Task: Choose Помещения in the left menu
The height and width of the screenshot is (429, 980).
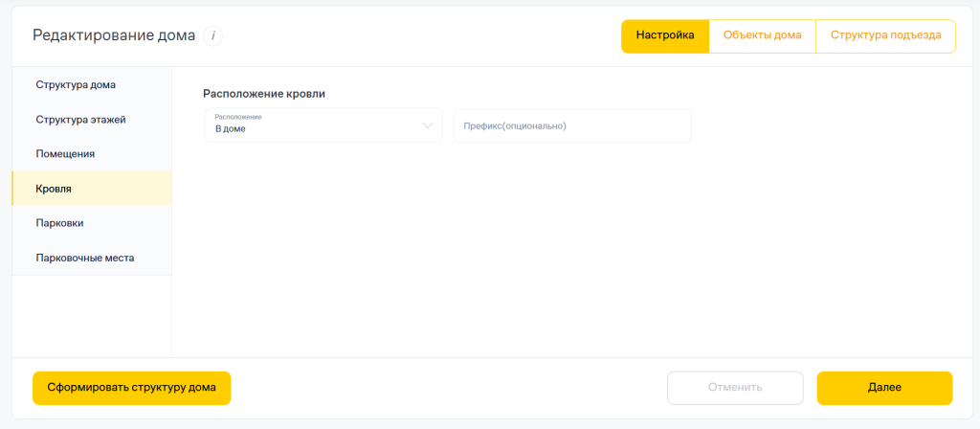Action: (92, 154)
